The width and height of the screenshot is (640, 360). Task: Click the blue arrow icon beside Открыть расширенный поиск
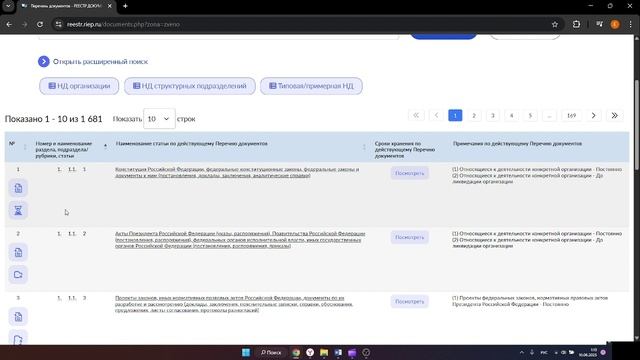(x=44, y=62)
